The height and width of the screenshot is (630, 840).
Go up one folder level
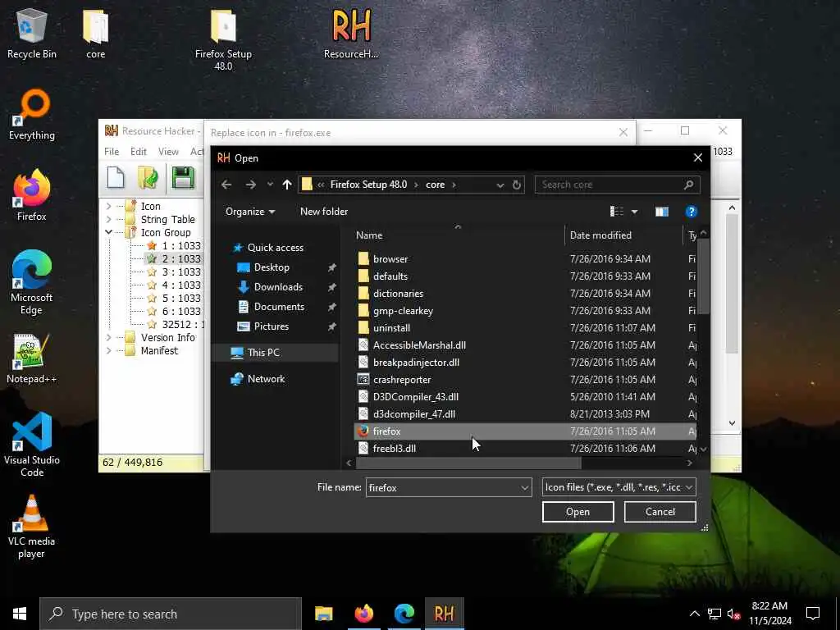pos(287,185)
